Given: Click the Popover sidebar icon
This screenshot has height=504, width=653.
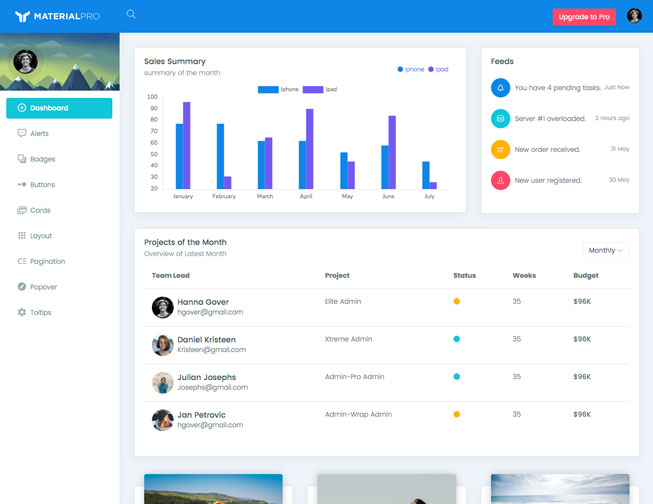Looking at the screenshot, I should (22, 287).
